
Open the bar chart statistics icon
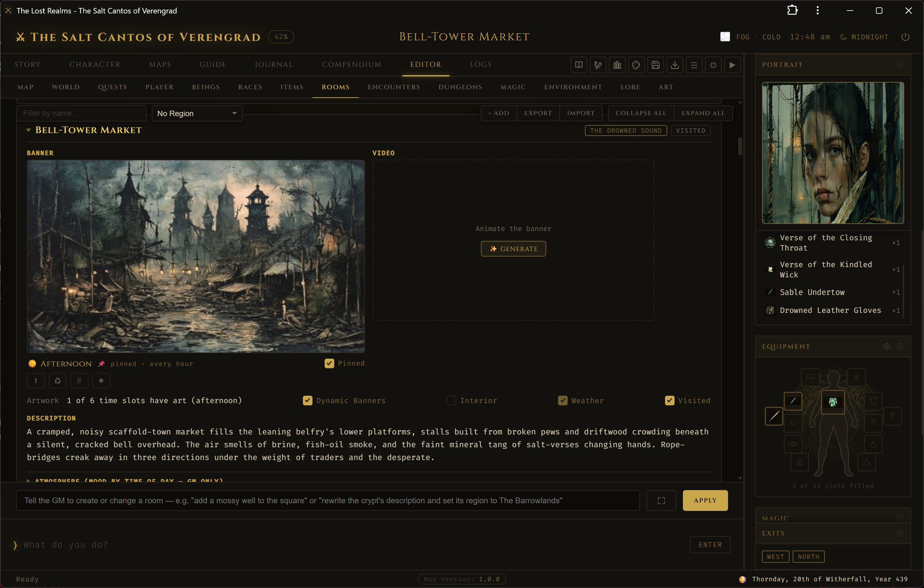click(x=617, y=65)
